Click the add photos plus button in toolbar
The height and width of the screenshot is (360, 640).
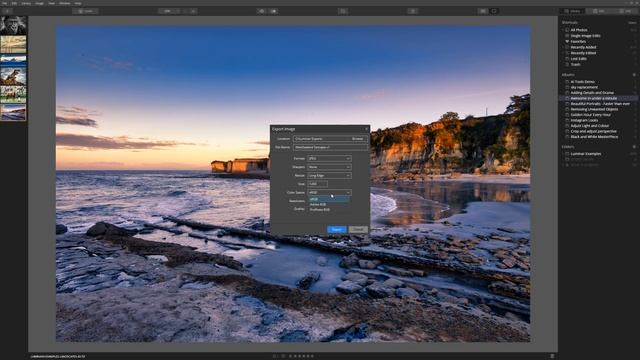(x=7, y=11)
